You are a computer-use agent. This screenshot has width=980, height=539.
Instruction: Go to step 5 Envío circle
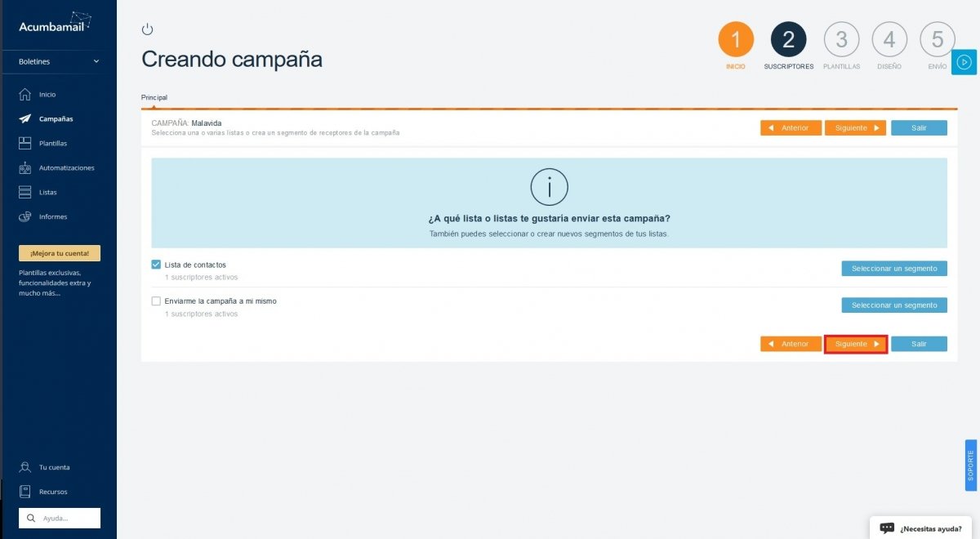938,39
